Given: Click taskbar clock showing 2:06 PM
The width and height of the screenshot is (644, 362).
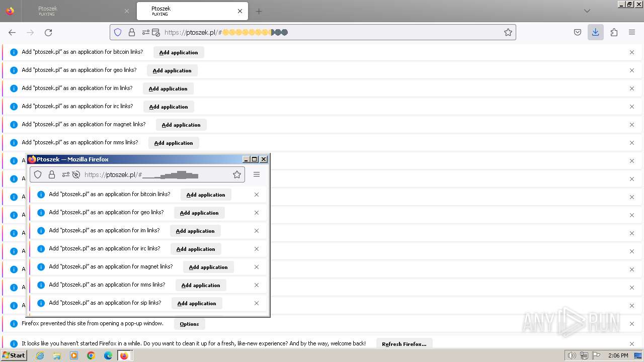Looking at the screenshot, I should coord(618,355).
